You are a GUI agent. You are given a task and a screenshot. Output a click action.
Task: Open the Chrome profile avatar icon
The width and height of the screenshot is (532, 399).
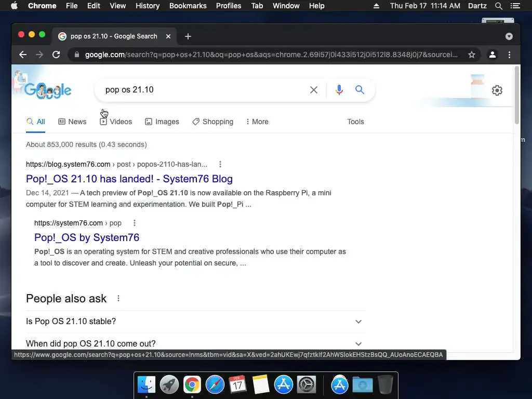pyautogui.click(x=493, y=55)
